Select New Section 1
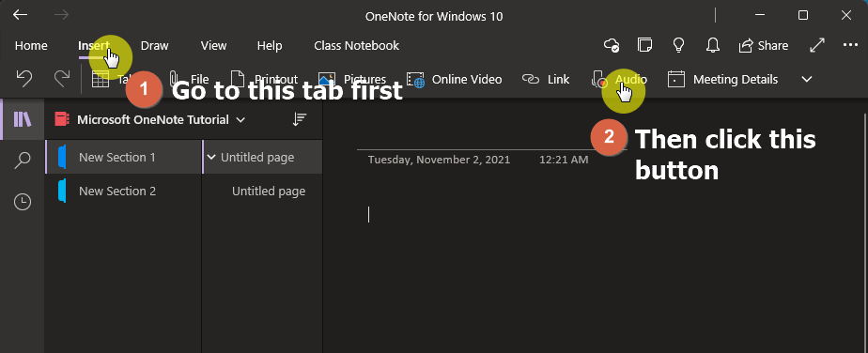 pyautogui.click(x=123, y=157)
